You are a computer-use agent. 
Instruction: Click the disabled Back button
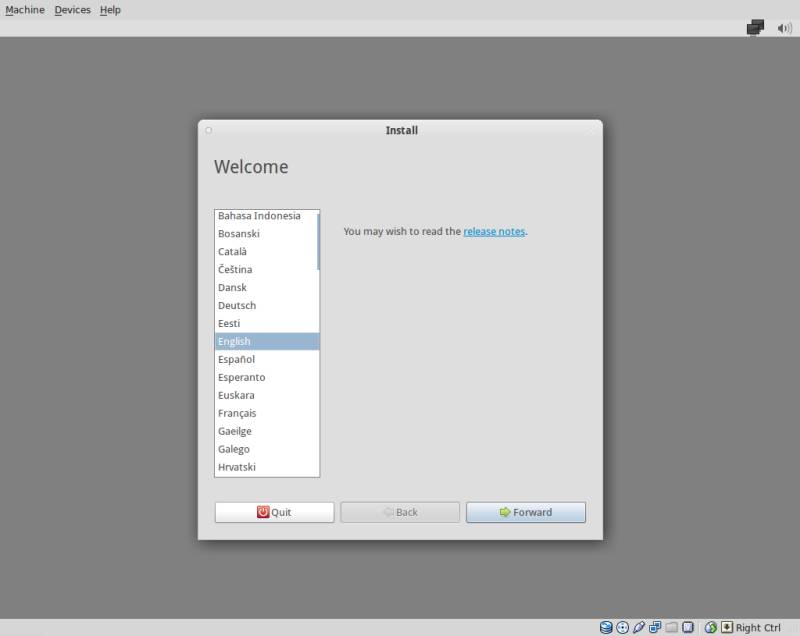click(x=400, y=512)
